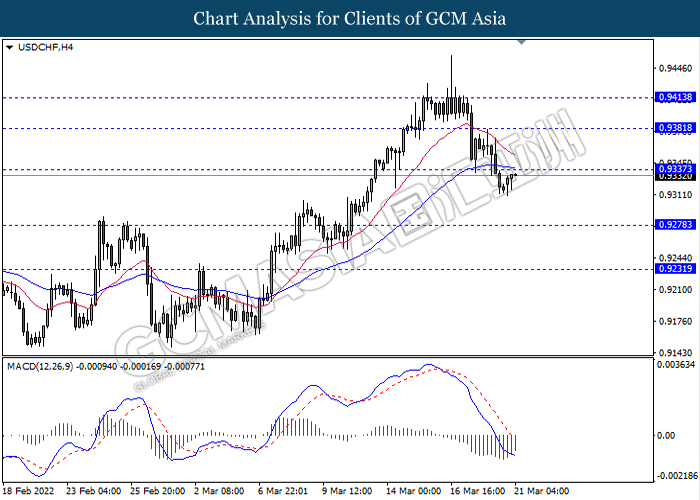The width and height of the screenshot is (700, 500).
Task: Click the 0.93110 price axis value
Action: 675,195
